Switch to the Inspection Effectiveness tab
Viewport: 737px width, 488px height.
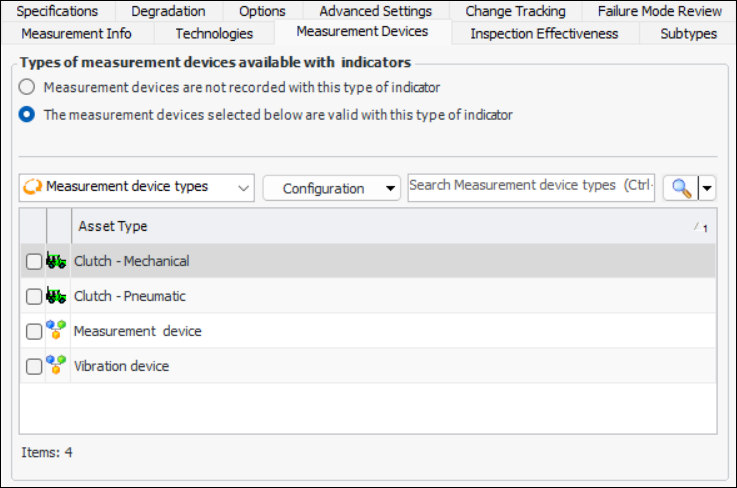[544, 33]
